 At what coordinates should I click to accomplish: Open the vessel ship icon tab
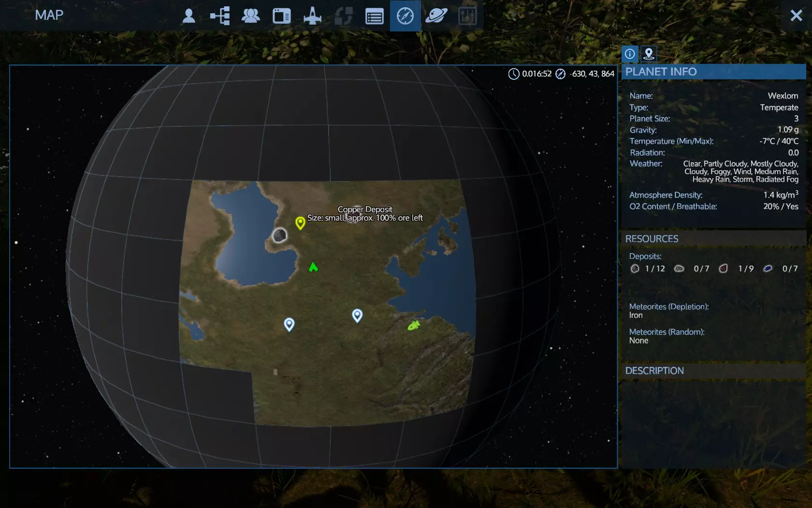pos(312,16)
